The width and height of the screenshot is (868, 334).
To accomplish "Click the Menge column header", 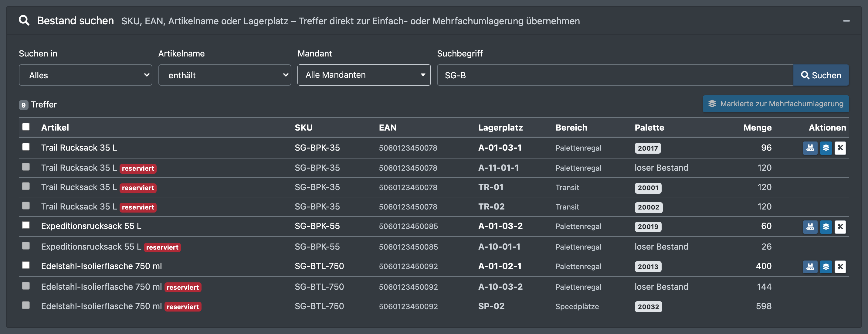I will (x=757, y=128).
